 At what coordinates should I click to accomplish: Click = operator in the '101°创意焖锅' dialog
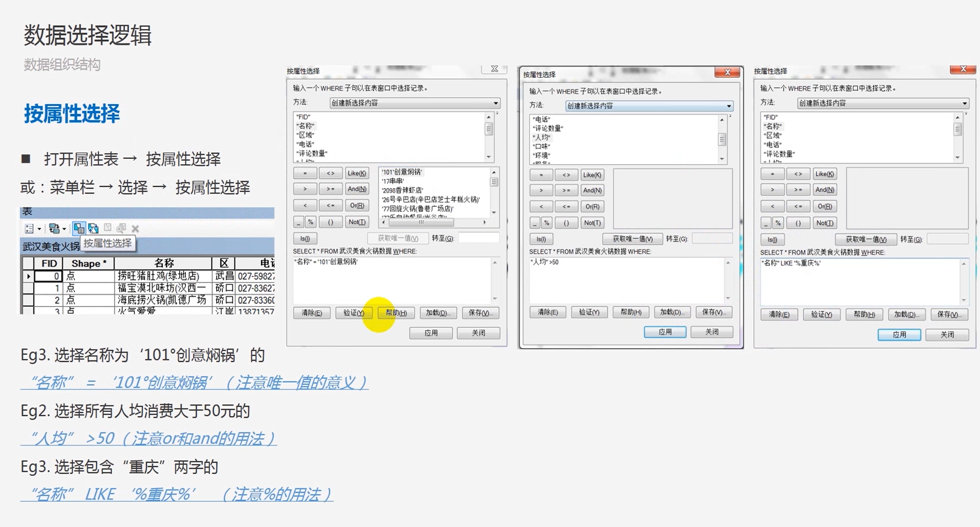point(305,173)
